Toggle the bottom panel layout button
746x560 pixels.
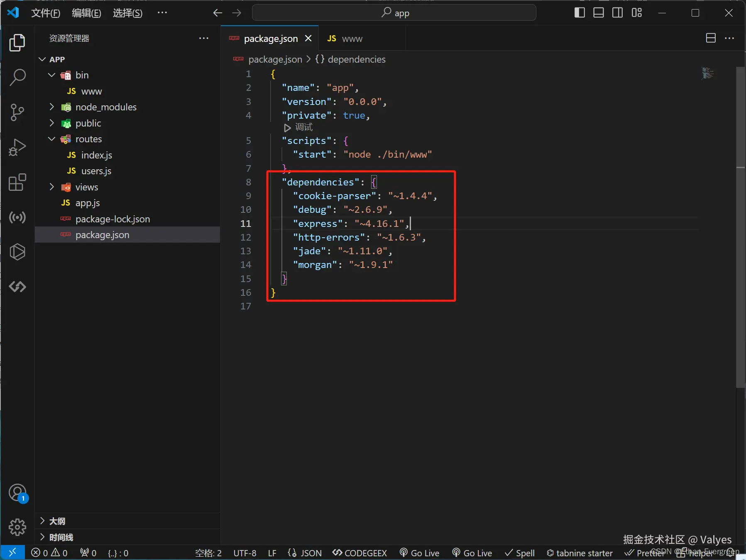coord(598,13)
